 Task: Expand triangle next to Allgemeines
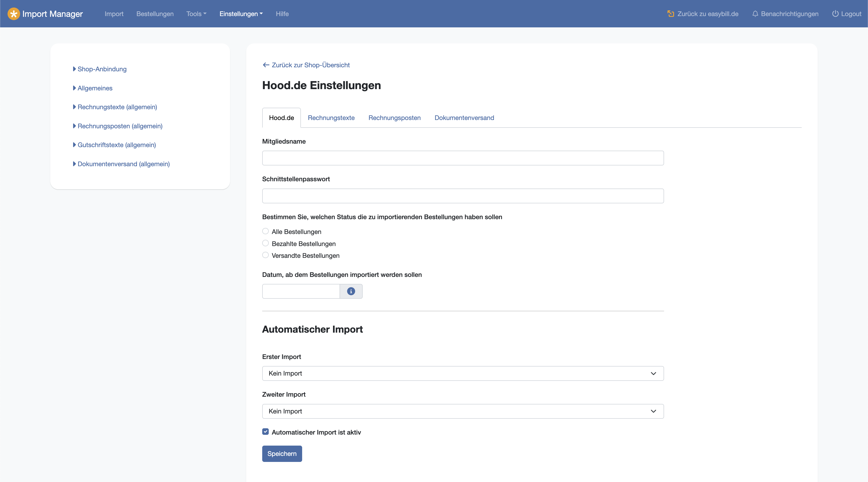[74, 88]
